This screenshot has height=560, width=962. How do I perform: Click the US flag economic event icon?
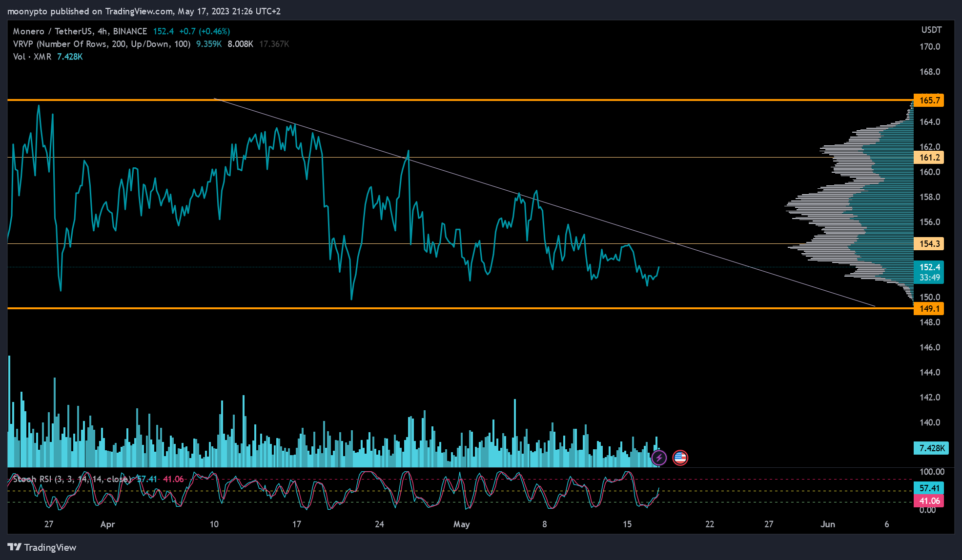click(680, 458)
